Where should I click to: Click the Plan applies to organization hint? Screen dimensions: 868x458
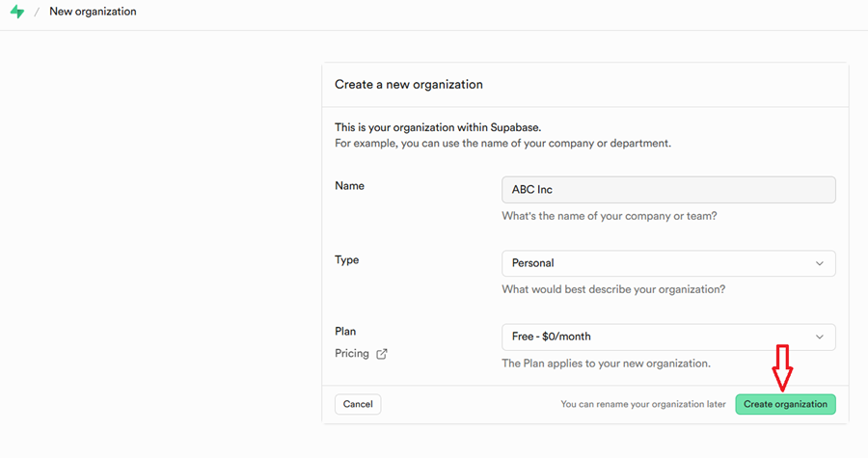(606, 364)
